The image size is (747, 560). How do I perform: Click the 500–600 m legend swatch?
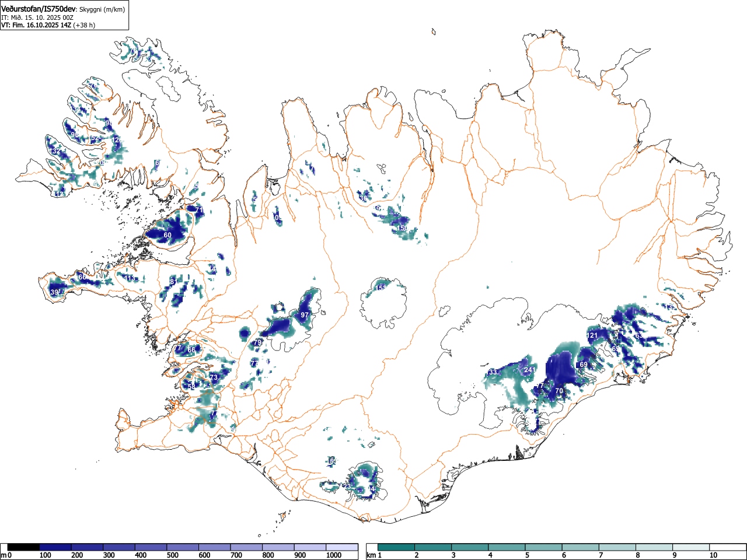pyautogui.click(x=183, y=547)
